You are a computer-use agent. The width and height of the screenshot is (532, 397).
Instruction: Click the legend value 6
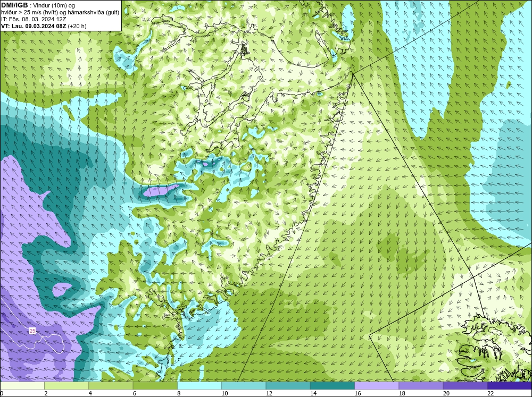(135, 393)
